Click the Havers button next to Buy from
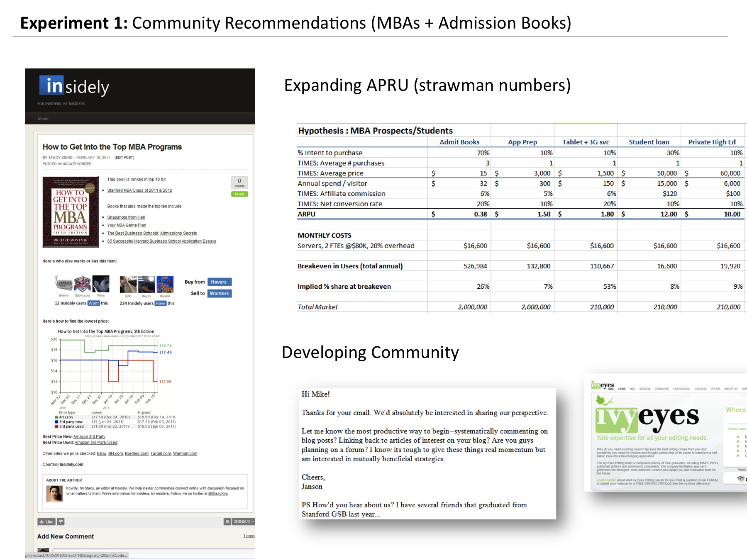747x560 pixels. [220, 282]
